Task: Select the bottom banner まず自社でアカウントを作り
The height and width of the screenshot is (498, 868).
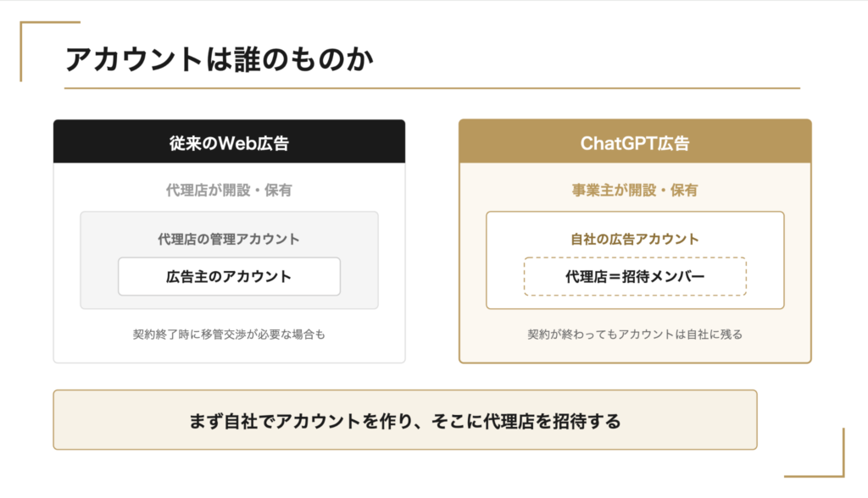Action: (x=405, y=420)
